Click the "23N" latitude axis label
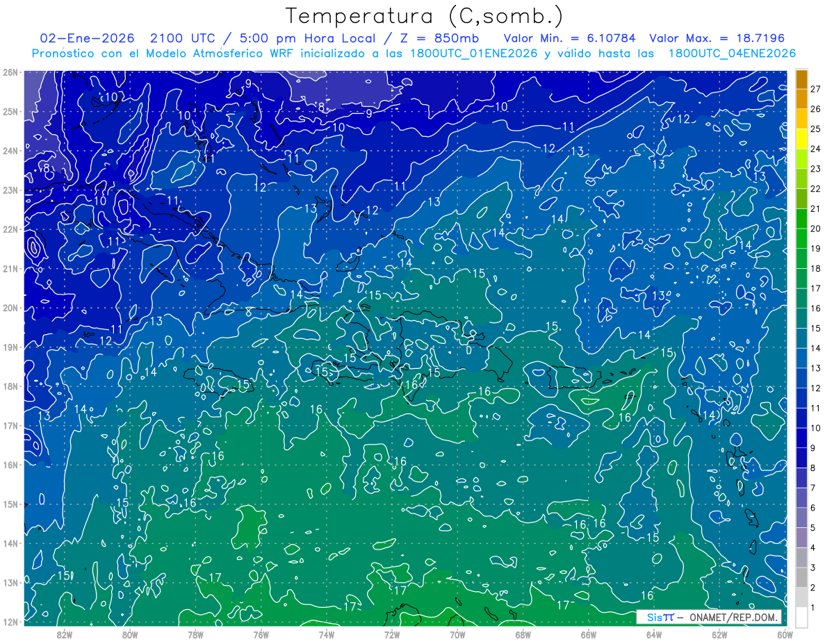The height and width of the screenshot is (644, 834). pyautogui.click(x=10, y=190)
